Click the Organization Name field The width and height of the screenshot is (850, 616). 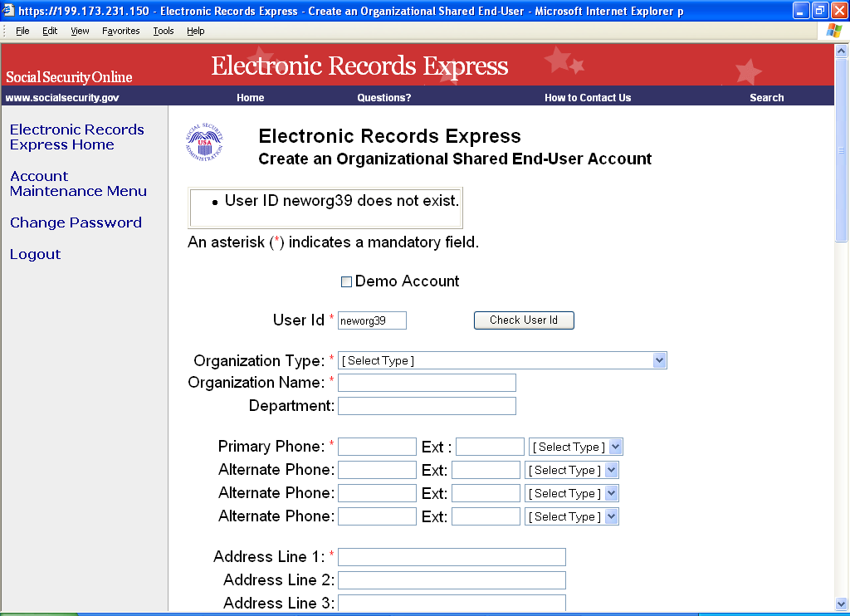click(x=427, y=383)
